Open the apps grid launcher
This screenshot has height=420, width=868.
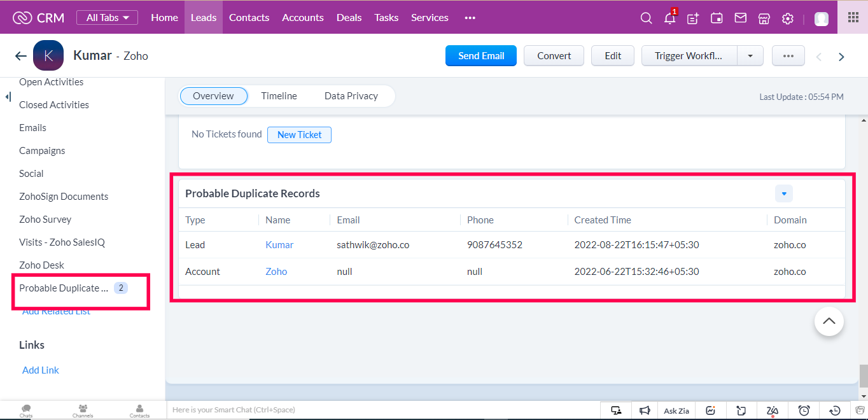(x=853, y=17)
